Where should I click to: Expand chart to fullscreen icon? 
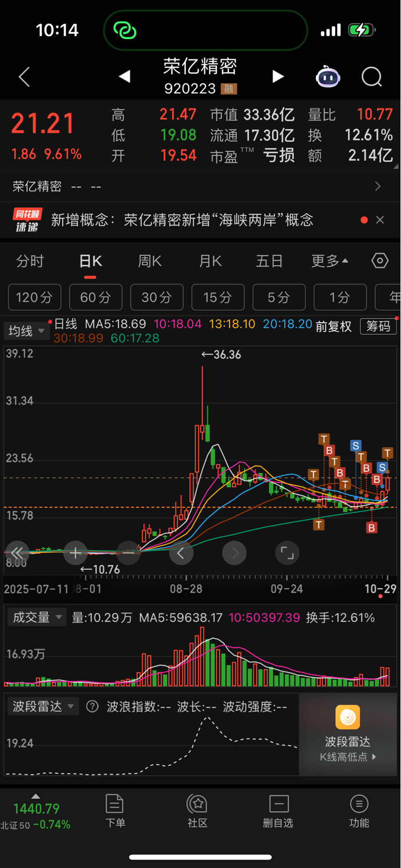coord(287,553)
